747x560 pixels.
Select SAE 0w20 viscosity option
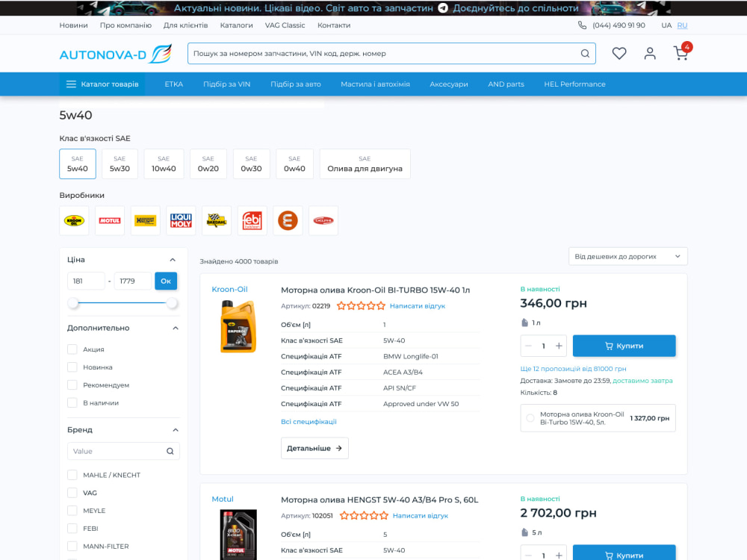click(208, 164)
